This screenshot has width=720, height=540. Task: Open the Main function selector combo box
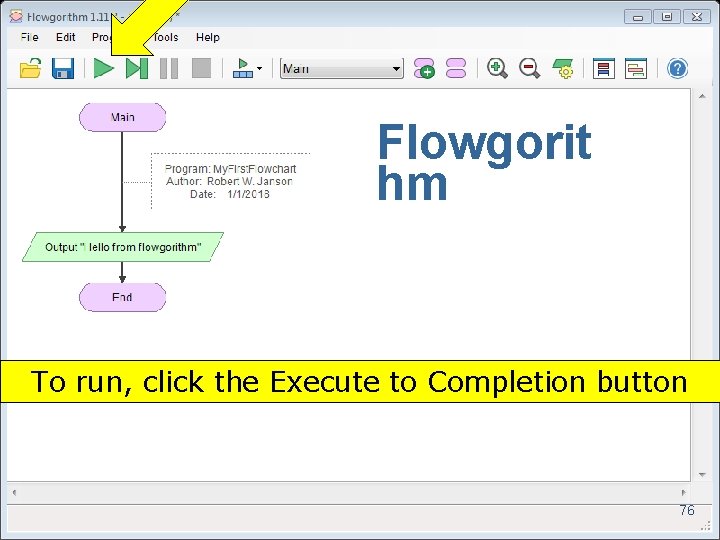point(342,69)
